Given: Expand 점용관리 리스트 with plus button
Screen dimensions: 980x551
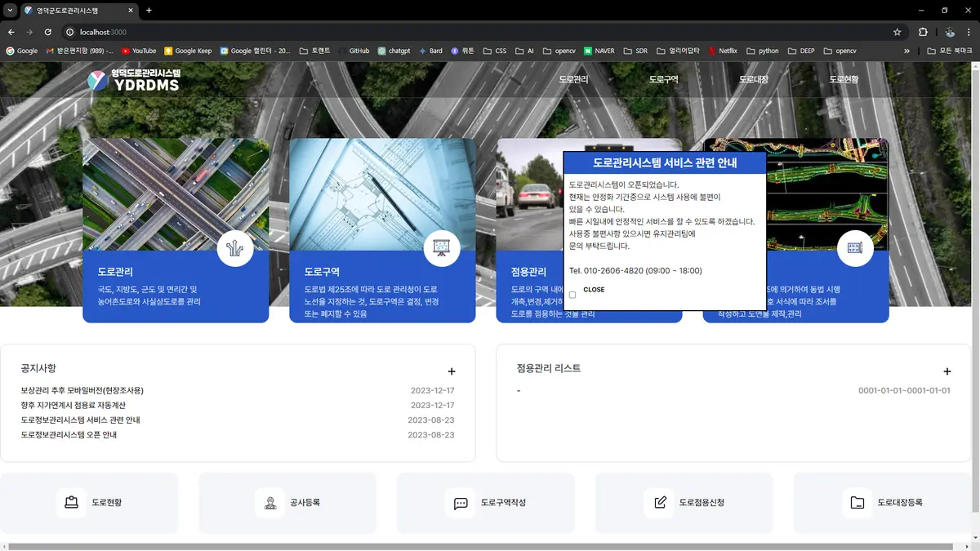Looking at the screenshot, I should 947,372.
